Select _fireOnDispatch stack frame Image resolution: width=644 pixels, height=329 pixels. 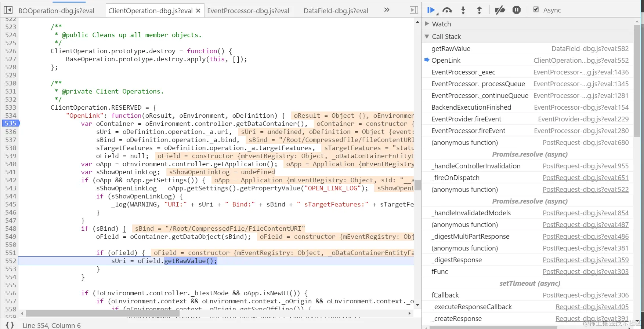[528, 178]
